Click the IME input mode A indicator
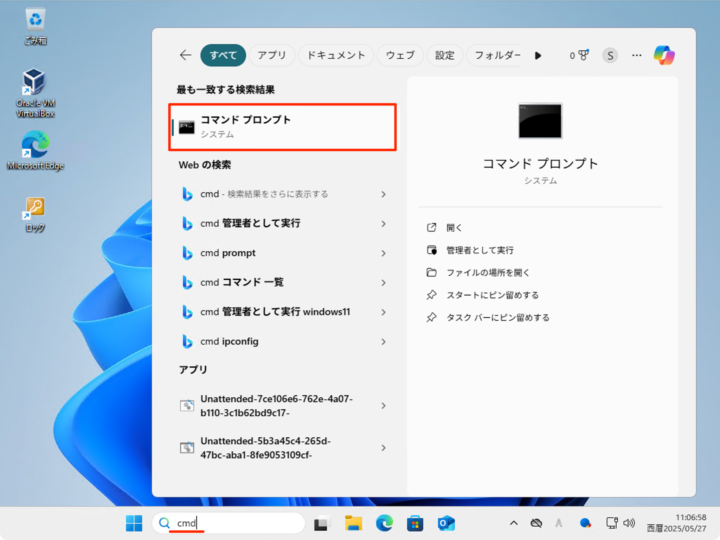 pyautogui.click(x=559, y=523)
